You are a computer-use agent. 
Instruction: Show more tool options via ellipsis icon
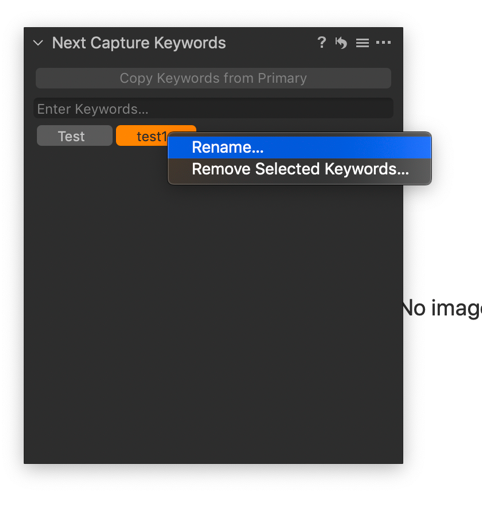point(383,43)
